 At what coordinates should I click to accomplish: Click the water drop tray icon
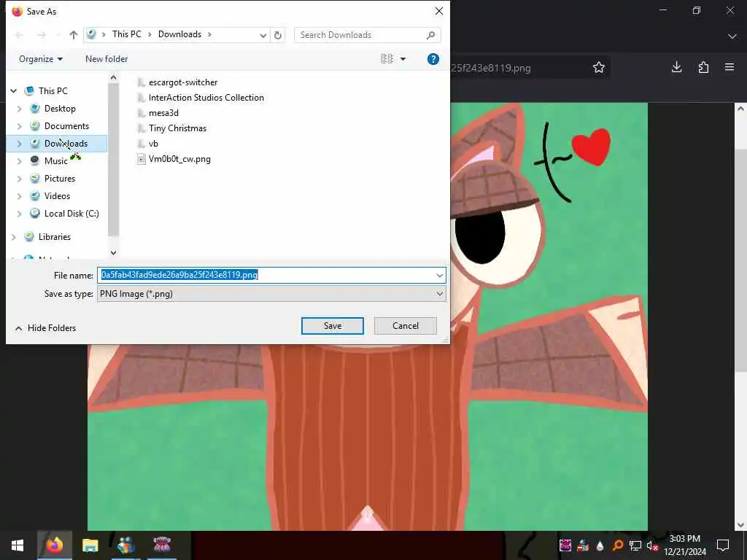coord(600,545)
